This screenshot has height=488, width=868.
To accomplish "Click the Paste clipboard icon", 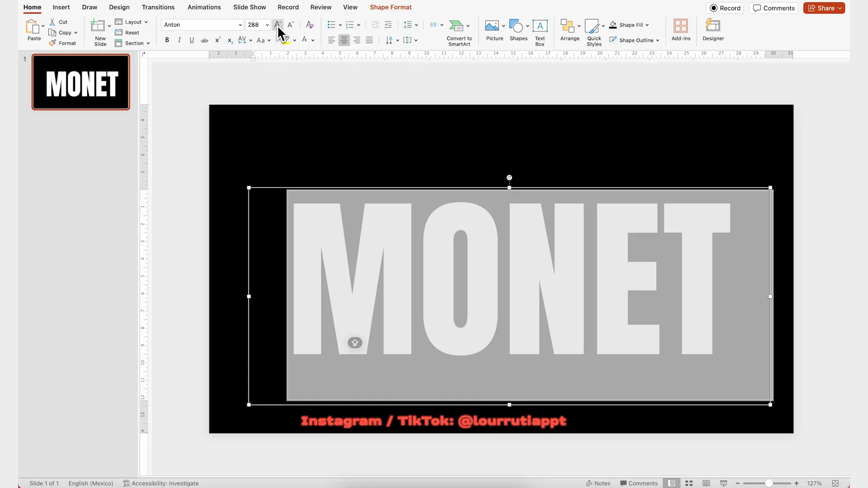I will [33, 27].
